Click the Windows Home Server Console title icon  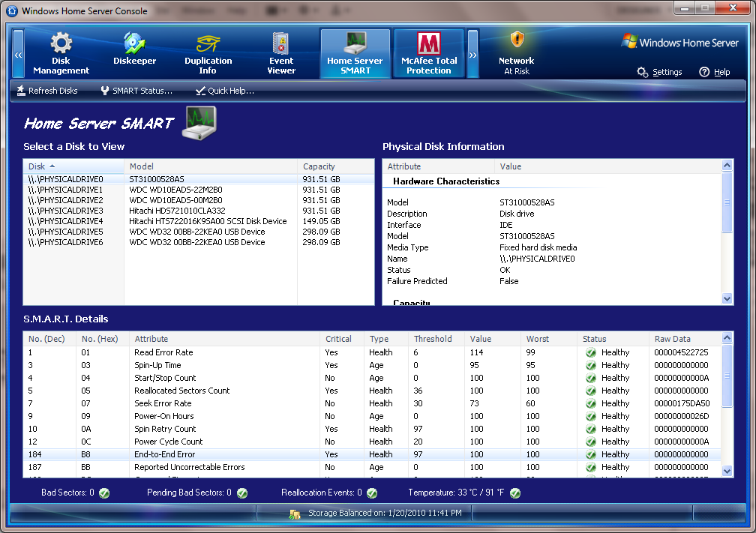tap(12, 10)
